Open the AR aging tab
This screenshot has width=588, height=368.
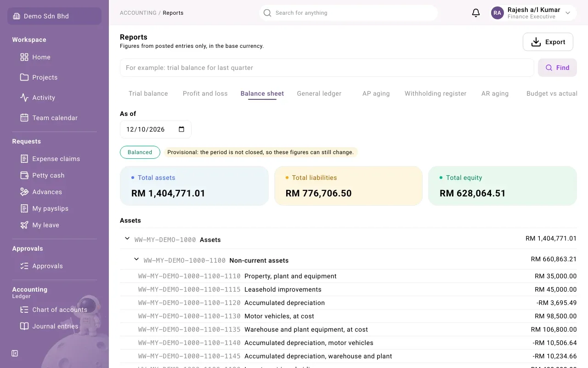click(495, 93)
